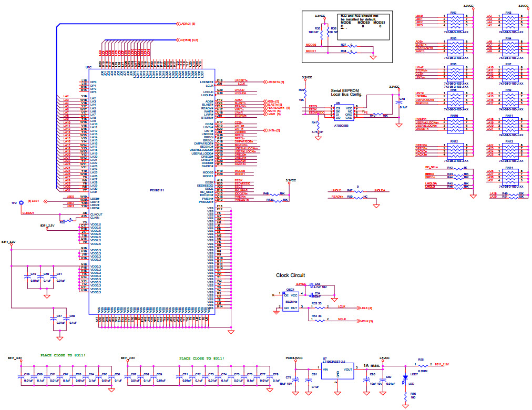The image size is (532, 410).
Task: Click the TP2 test point circle
Action: click(x=21, y=202)
